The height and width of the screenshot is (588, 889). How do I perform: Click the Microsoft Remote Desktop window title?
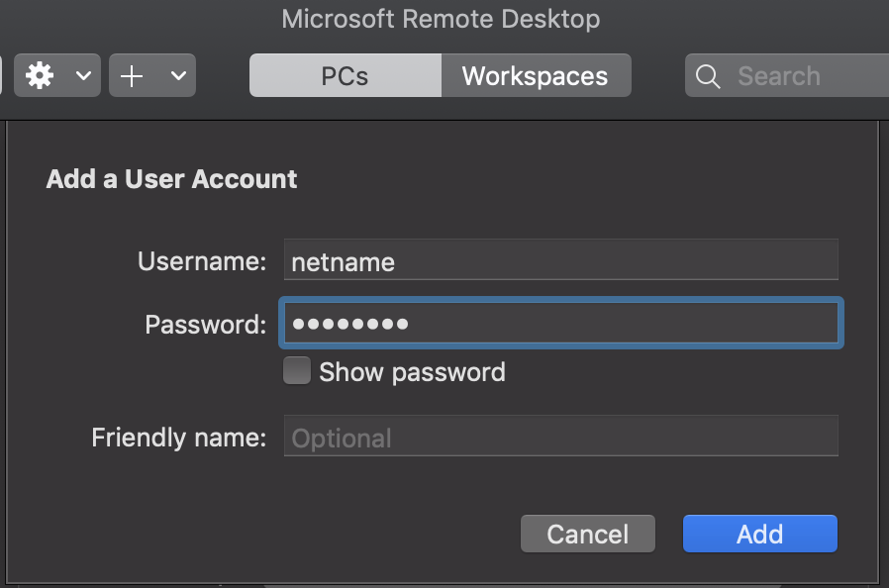pyautogui.click(x=441, y=19)
